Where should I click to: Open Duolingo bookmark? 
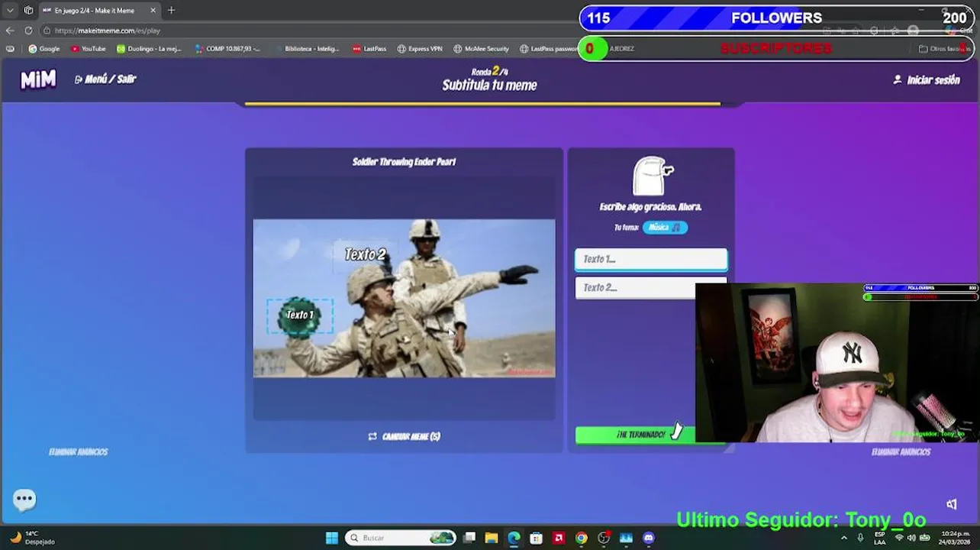pyautogui.click(x=150, y=49)
